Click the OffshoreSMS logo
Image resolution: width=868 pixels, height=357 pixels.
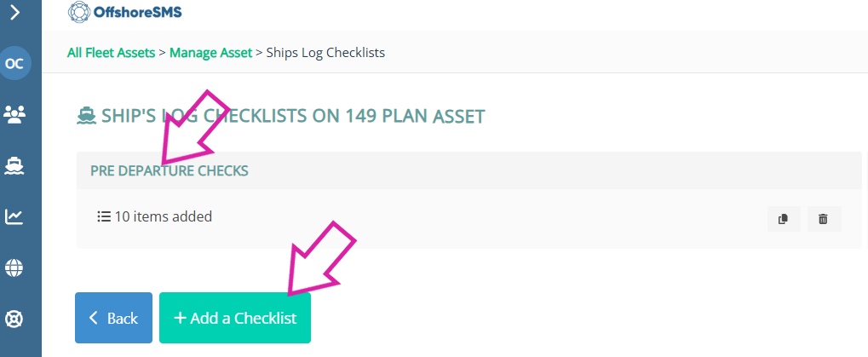pyautogui.click(x=124, y=13)
